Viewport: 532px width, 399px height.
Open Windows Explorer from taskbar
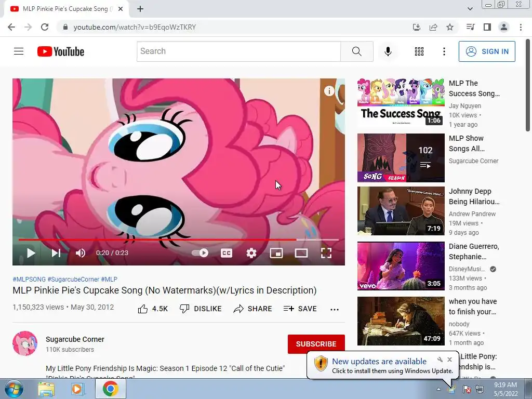tap(46, 389)
